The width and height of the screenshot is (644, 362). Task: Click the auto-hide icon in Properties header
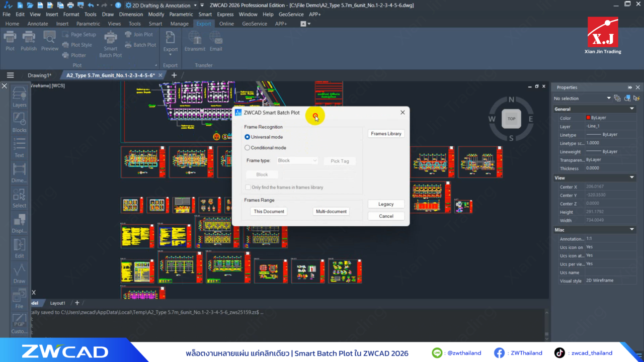point(630,87)
